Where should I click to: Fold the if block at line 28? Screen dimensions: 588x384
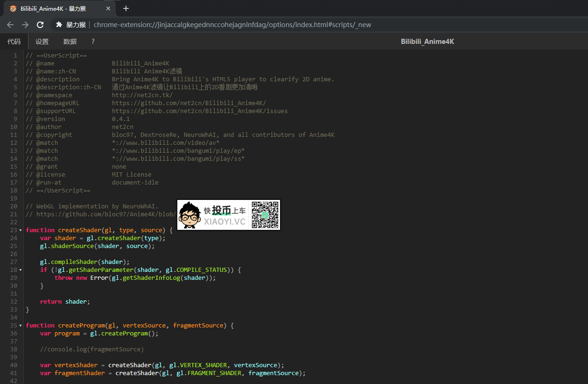(x=21, y=270)
